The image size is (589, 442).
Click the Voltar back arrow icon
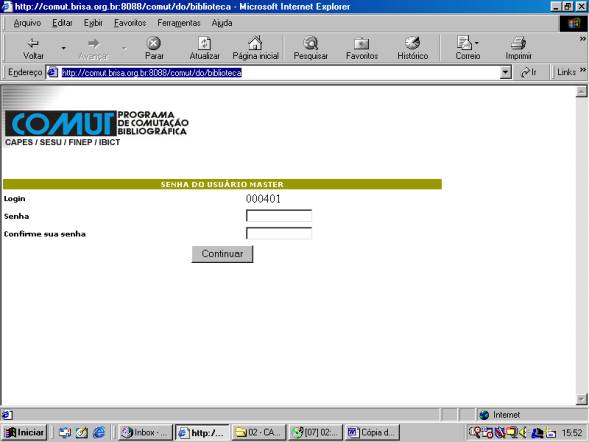tap(33, 44)
